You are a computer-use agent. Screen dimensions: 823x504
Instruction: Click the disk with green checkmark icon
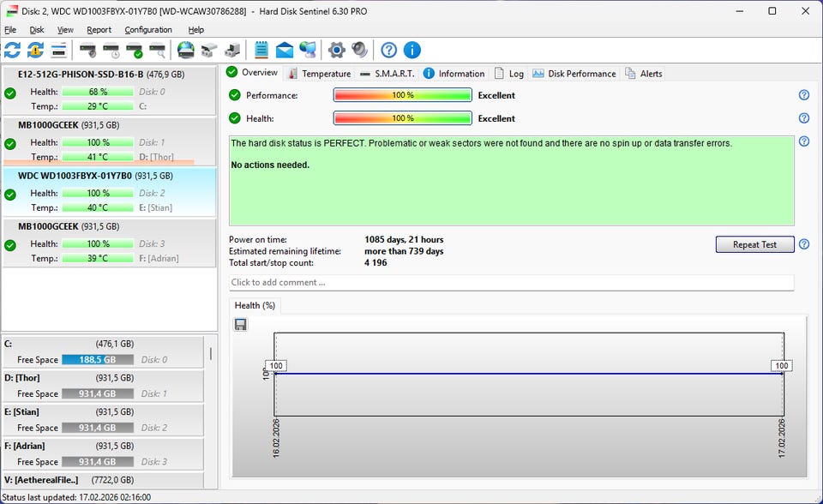click(x=134, y=50)
